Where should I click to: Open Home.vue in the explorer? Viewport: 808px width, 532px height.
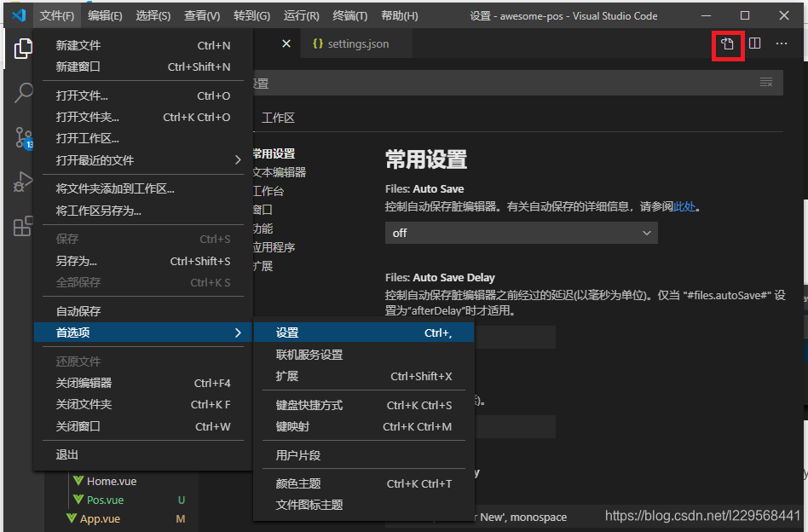point(112,482)
